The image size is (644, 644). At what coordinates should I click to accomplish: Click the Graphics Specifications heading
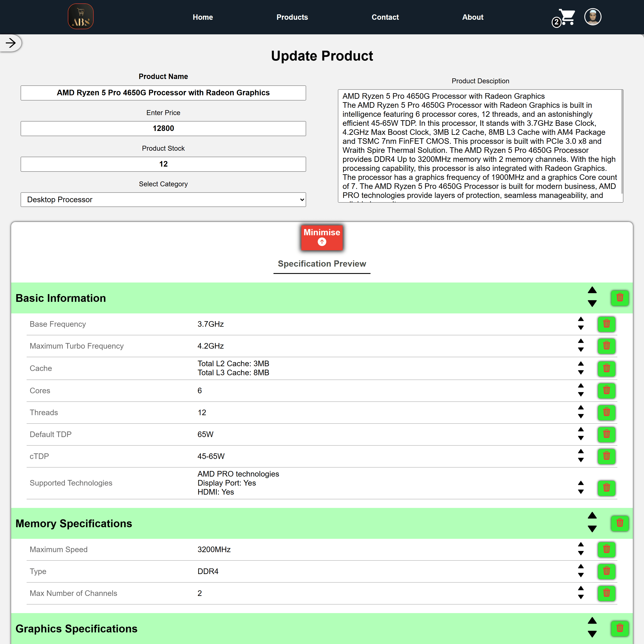coord(76,629)
